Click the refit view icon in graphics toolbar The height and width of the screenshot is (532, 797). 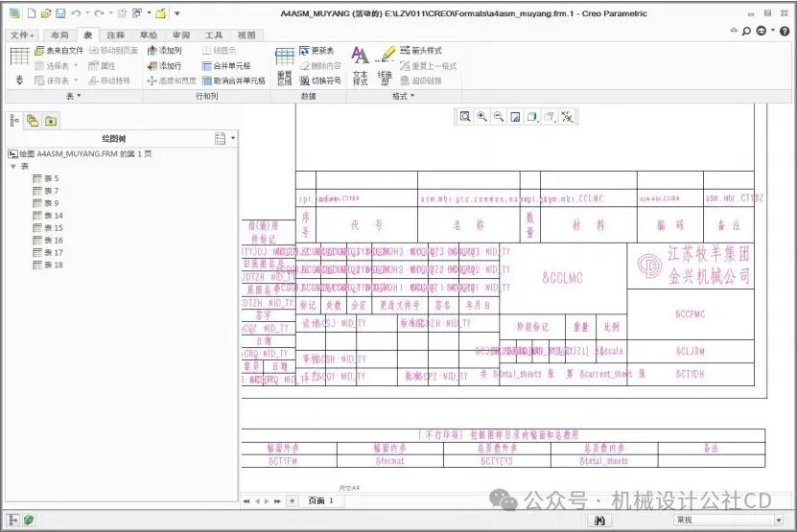pos(465,117)
